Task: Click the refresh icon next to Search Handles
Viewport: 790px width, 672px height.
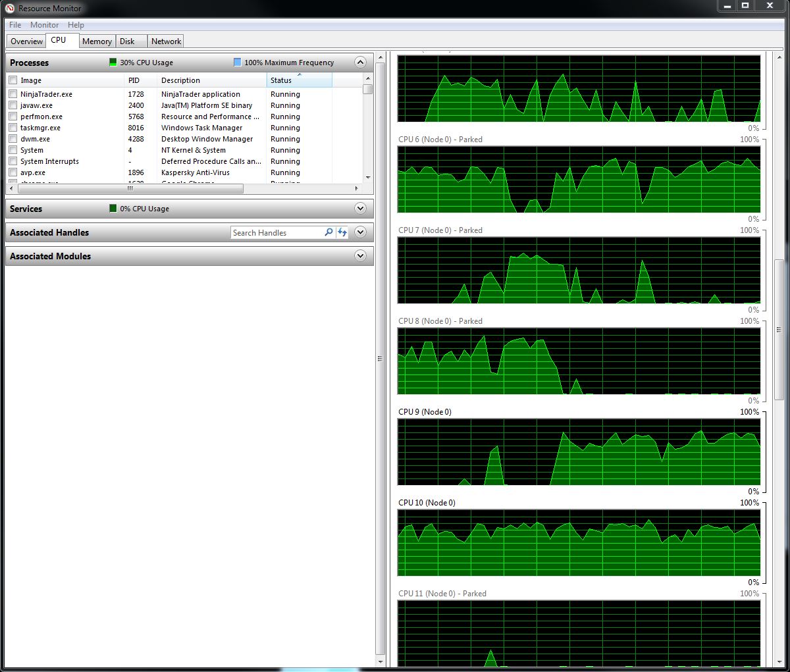Action: tap(342, 232)
